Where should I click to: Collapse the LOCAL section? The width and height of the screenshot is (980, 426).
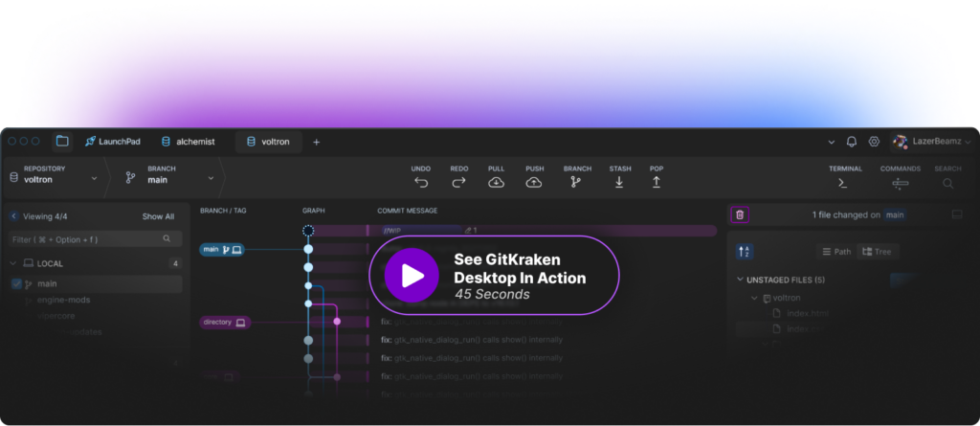tap(13, 263)
